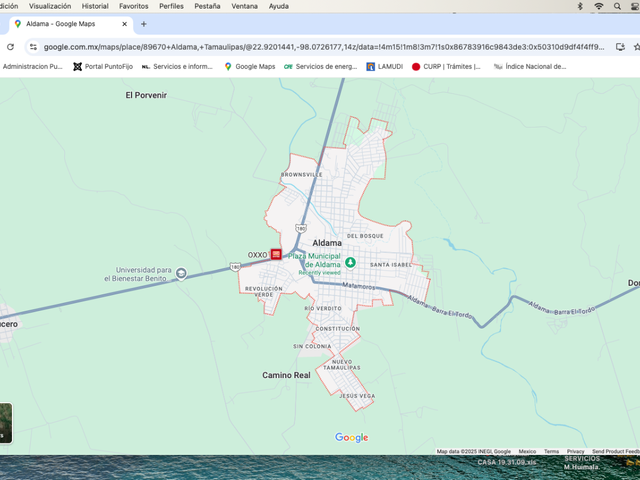
Task: Click the 180 highway shield north of Aldama
Action: click(301, 228)
